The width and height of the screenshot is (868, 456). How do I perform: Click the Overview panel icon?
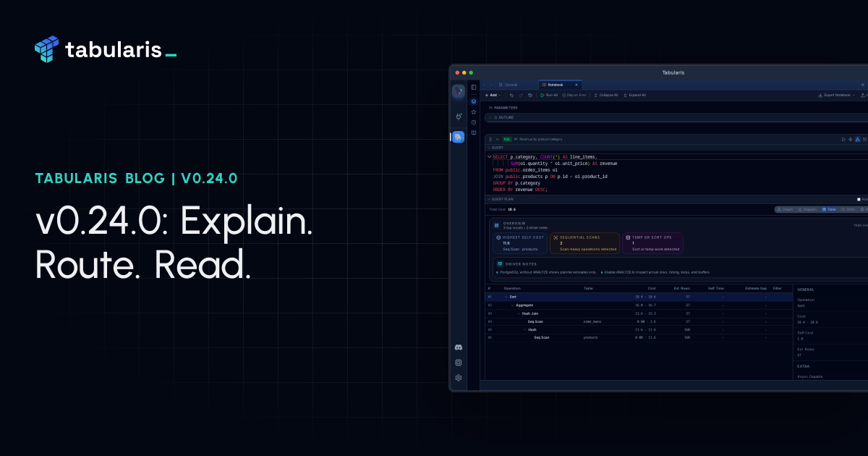pyautogui.click(x=496, y=225)
